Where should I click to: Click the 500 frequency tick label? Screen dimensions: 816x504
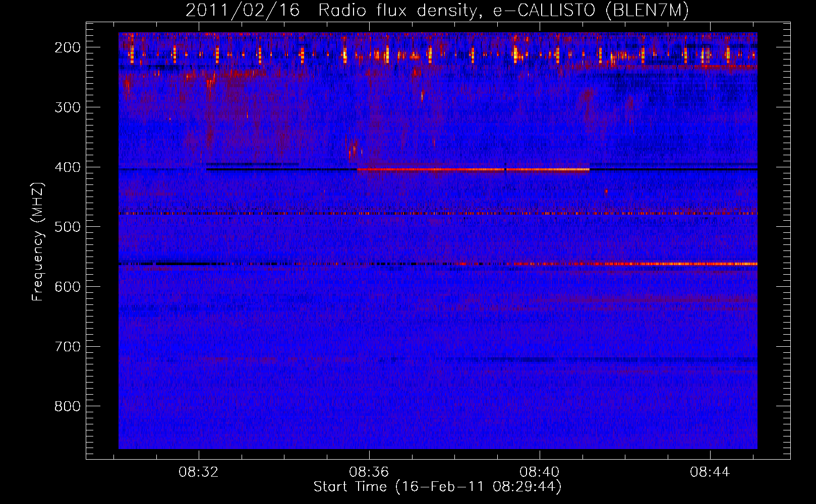(68, 227)
